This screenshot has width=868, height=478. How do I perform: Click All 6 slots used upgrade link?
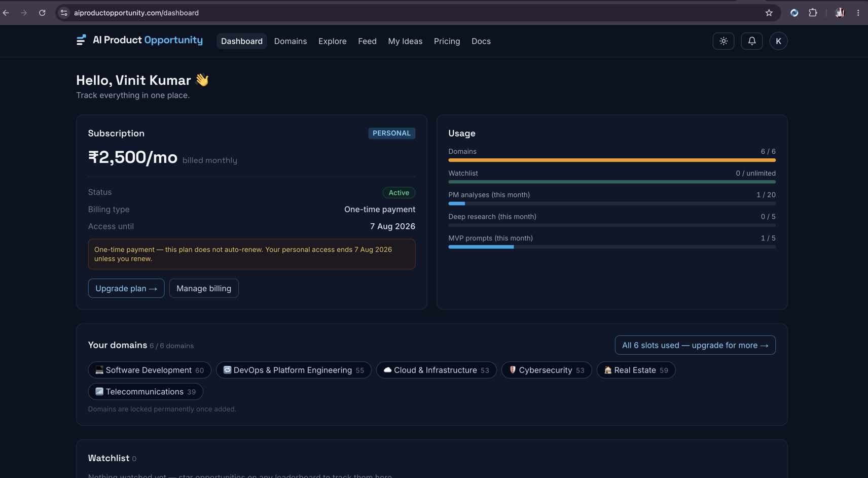pos(695,345)
